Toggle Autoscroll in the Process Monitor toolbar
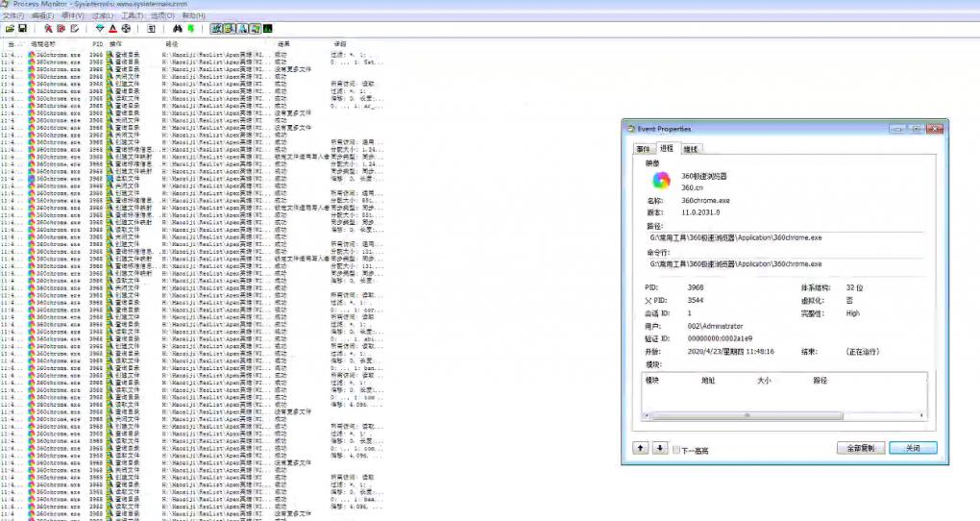The width and height of the screenshot is (980, 521). coord(61,29)
